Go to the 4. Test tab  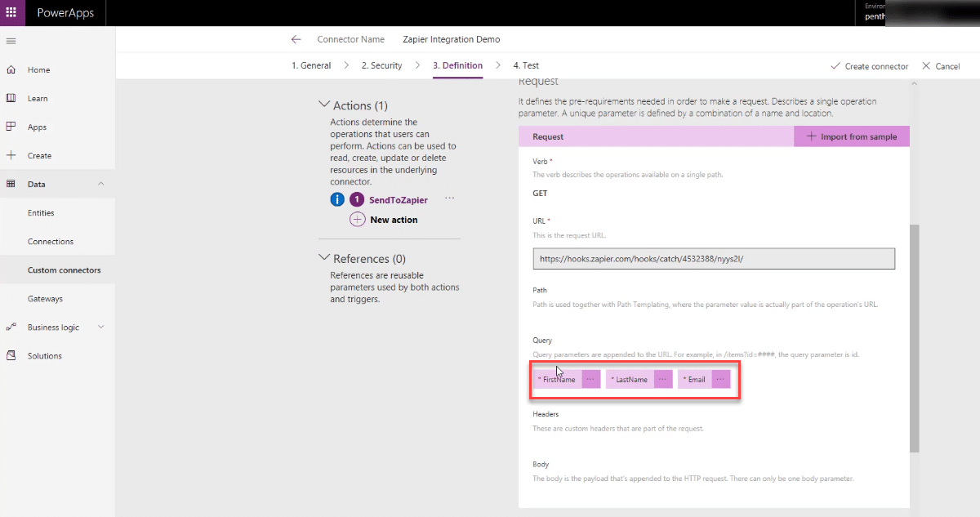coord(526,65)
